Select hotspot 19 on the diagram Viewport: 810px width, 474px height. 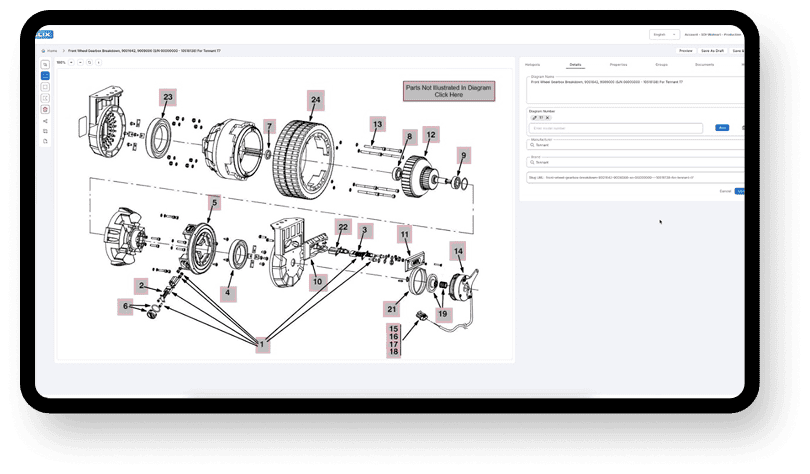[442, 314]
